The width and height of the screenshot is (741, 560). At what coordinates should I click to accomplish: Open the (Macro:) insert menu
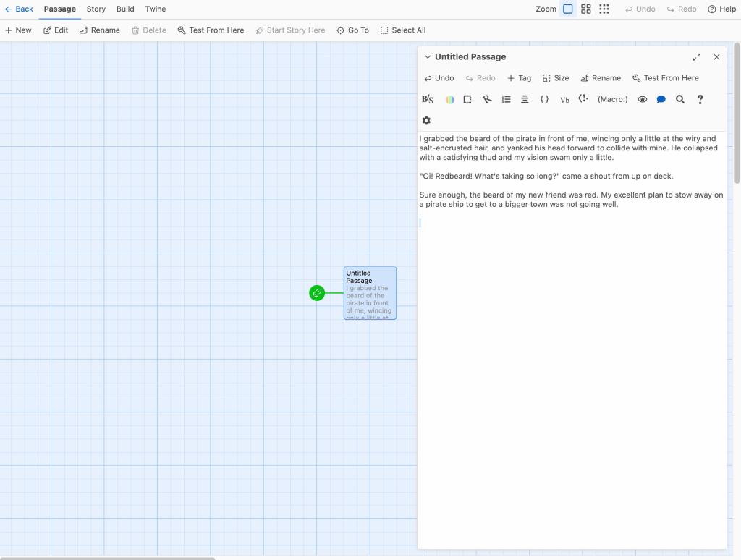click(612, 99)
